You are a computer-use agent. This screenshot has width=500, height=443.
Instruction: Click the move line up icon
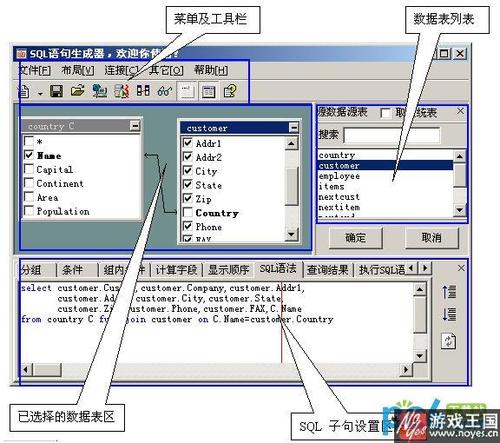click(449, 291)
